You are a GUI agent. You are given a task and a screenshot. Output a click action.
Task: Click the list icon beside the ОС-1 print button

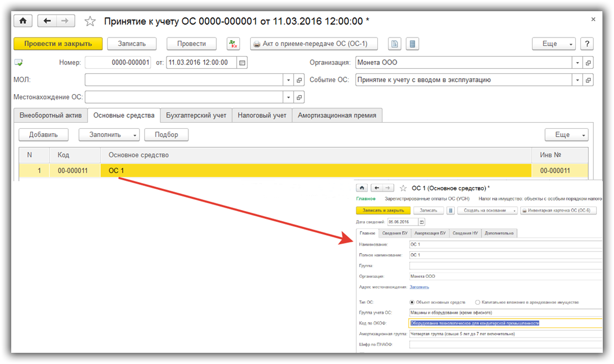[412, 44]
